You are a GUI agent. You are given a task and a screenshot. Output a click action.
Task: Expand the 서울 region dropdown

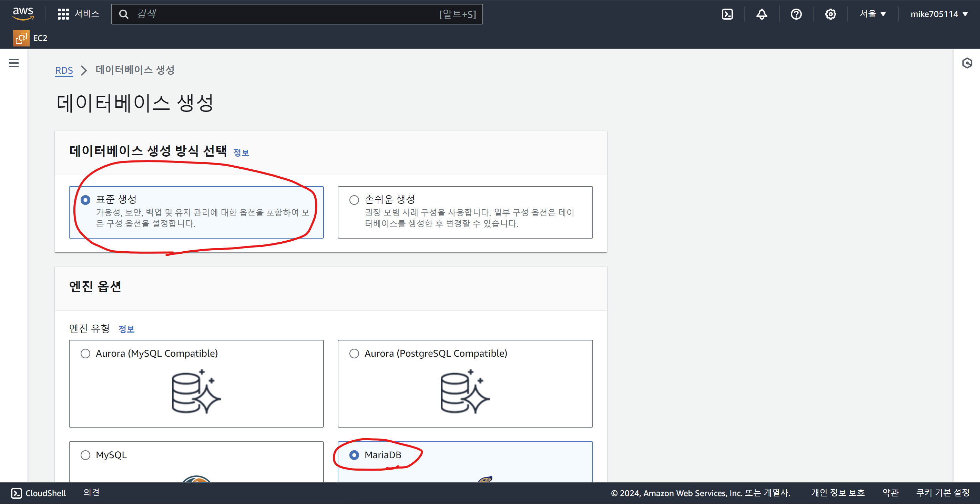[873, 14]
